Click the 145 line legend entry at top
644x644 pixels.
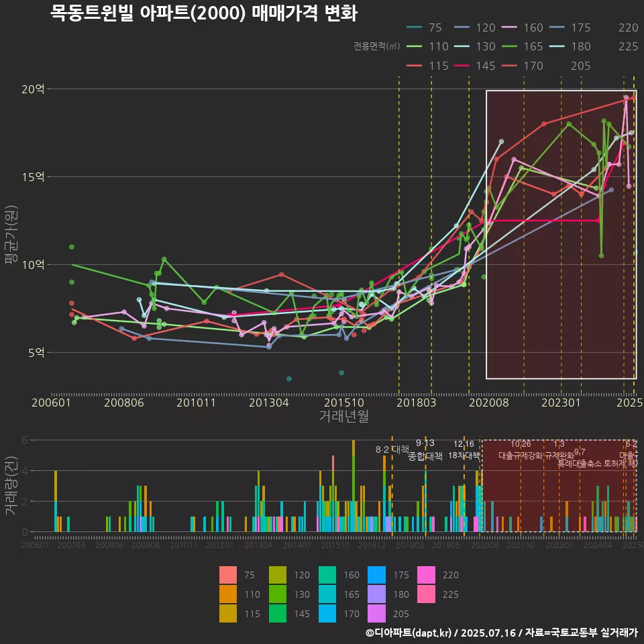475,66
